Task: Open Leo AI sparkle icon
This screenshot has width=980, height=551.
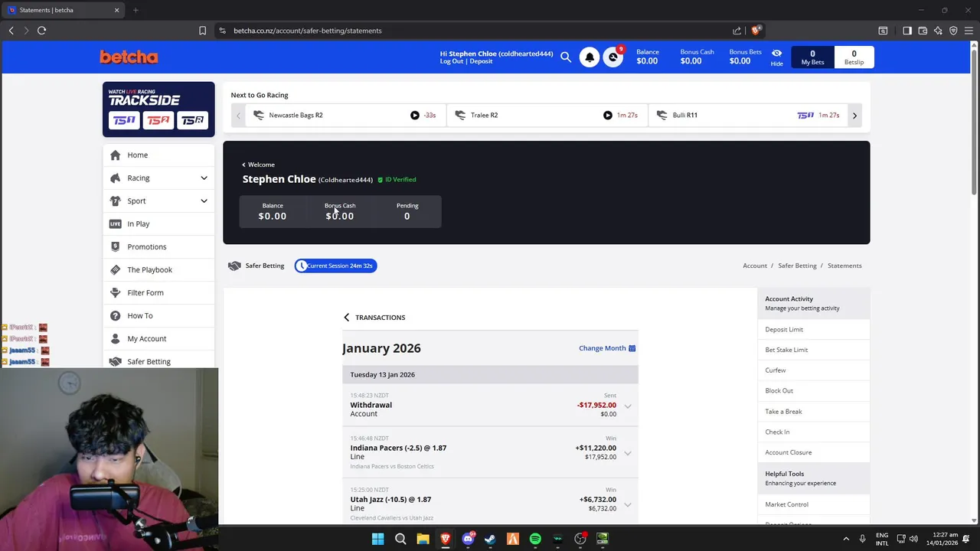Action: pyautogui.click(x=938, y=31)
